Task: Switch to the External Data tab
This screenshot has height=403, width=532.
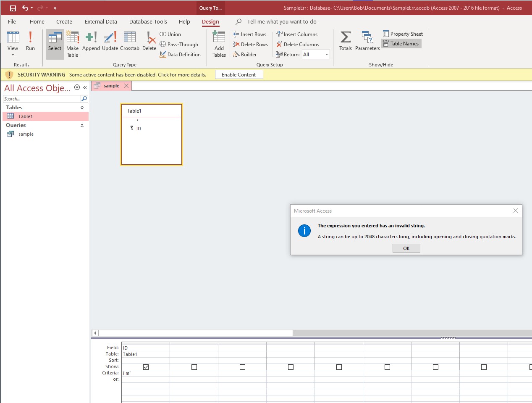Action: (x=101, y=22)
